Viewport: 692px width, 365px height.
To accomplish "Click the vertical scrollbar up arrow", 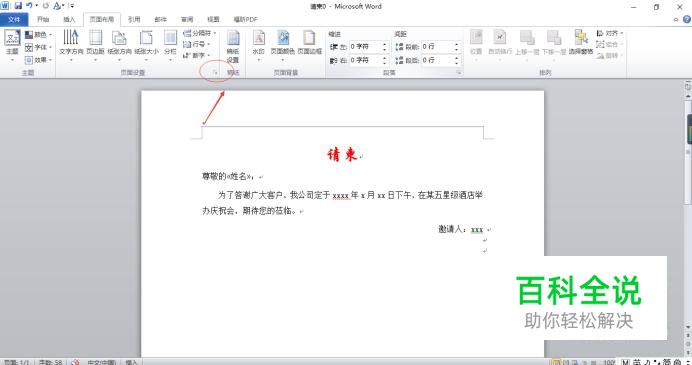I will coord(688,96).
